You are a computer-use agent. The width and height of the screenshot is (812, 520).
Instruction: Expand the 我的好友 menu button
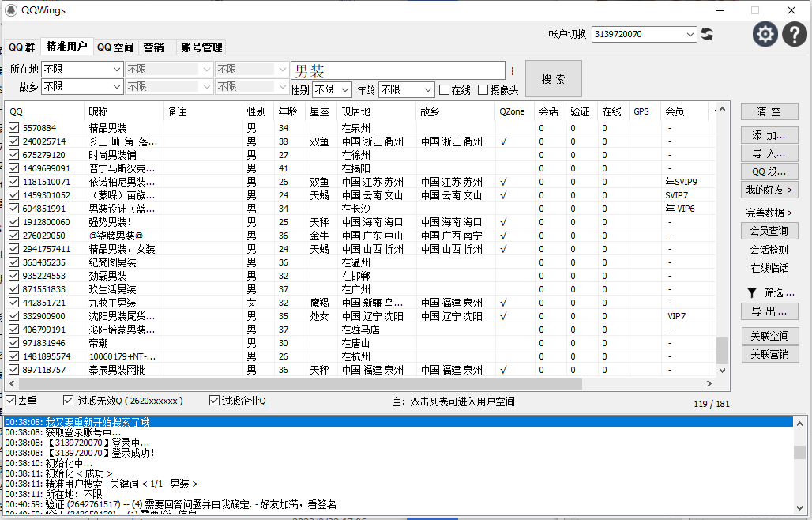(769, 190)
